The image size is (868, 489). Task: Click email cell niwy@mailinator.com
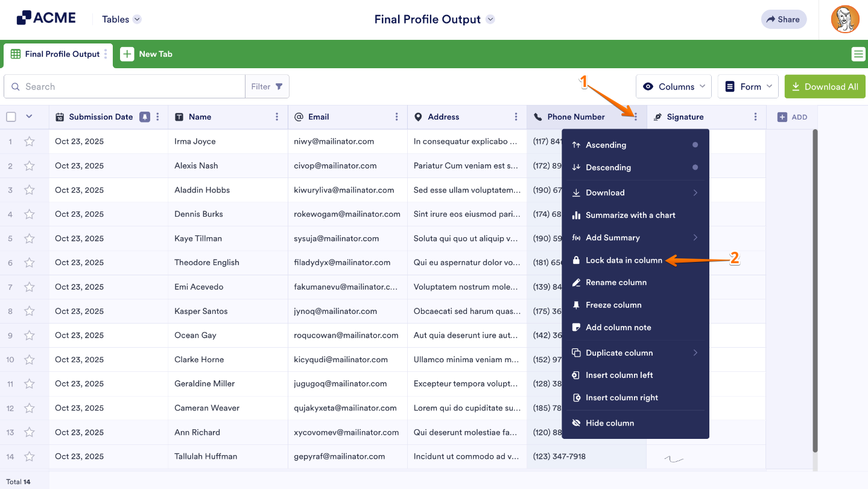(334, 141)
